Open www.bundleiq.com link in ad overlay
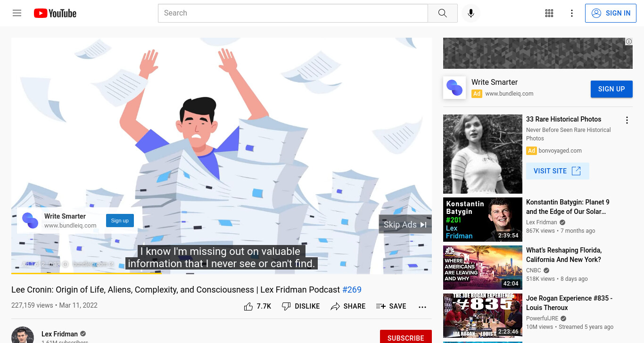This screenshot has width=644, height=343. [x=70, y=225]
